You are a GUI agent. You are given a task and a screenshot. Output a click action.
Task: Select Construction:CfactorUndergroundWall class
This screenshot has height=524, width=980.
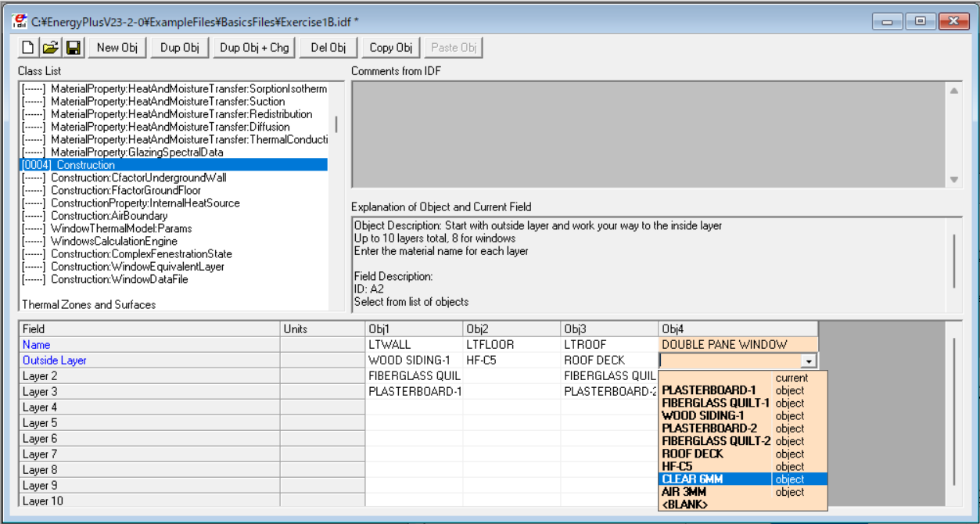pos(174,178)
